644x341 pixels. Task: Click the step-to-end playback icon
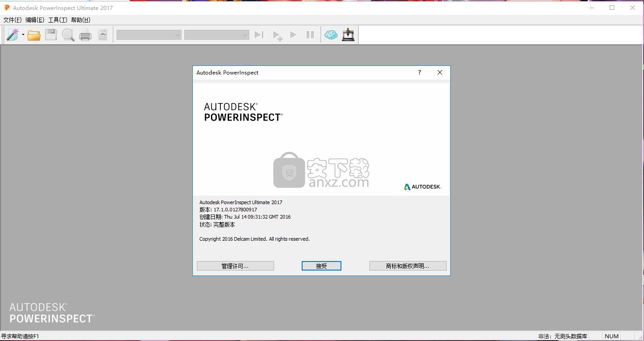259,35
